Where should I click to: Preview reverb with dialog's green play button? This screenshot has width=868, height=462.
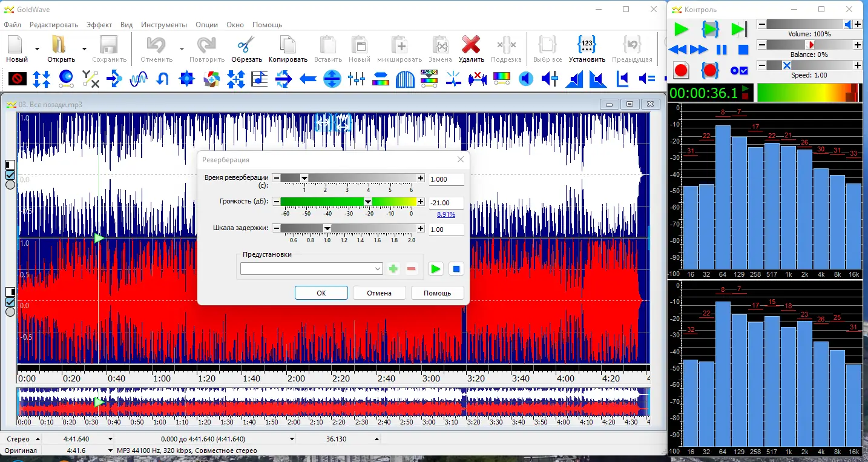pyautogui.click(x=435, y=269)
